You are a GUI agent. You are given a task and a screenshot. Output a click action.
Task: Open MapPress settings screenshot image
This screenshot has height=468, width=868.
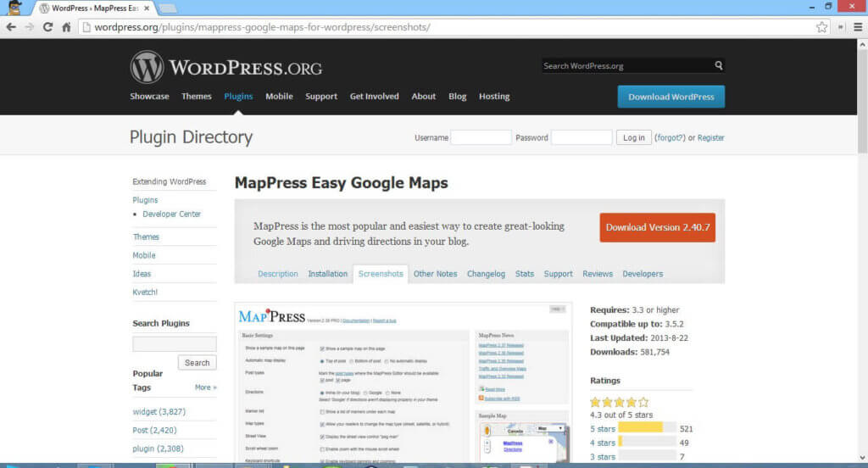[x=403, y=382]
